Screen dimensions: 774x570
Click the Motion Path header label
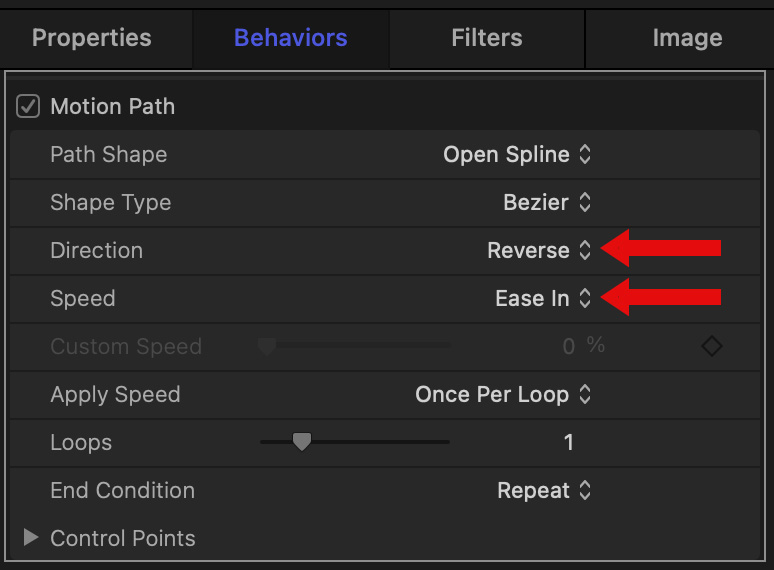112,106
